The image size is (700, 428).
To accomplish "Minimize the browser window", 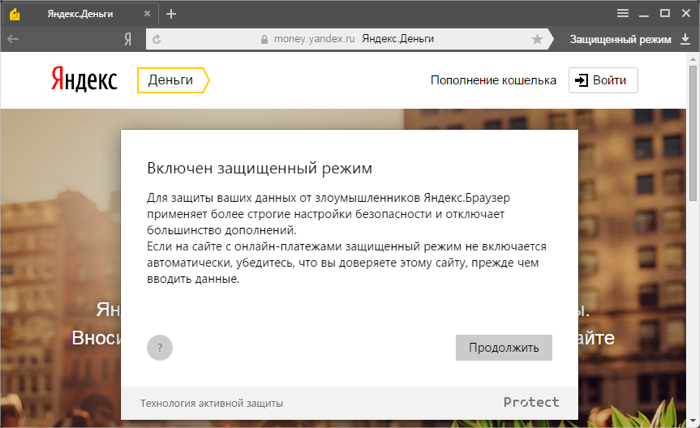I will 644,14.
